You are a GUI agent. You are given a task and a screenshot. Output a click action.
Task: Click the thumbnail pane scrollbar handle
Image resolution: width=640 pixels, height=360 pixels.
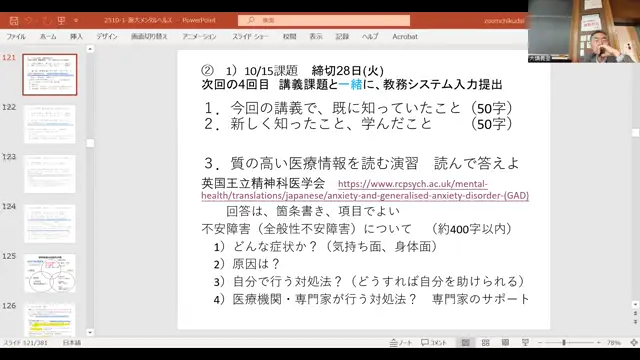[90, 143]
